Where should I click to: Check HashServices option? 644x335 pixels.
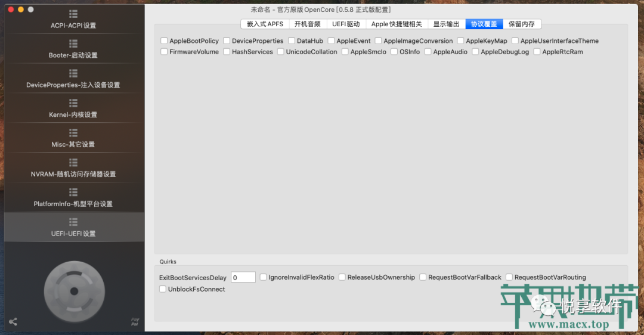point(227,52)
